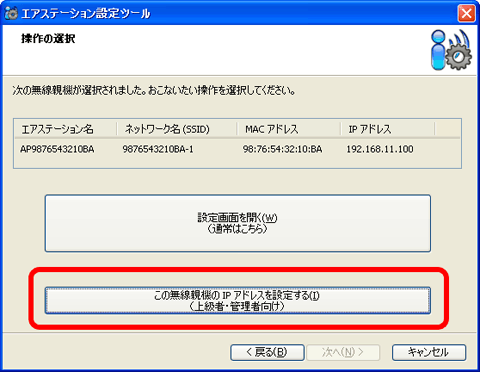
Task: Click the instruction text about selected 無線親機
Action: pyautogui.click(x=154, y=90)
